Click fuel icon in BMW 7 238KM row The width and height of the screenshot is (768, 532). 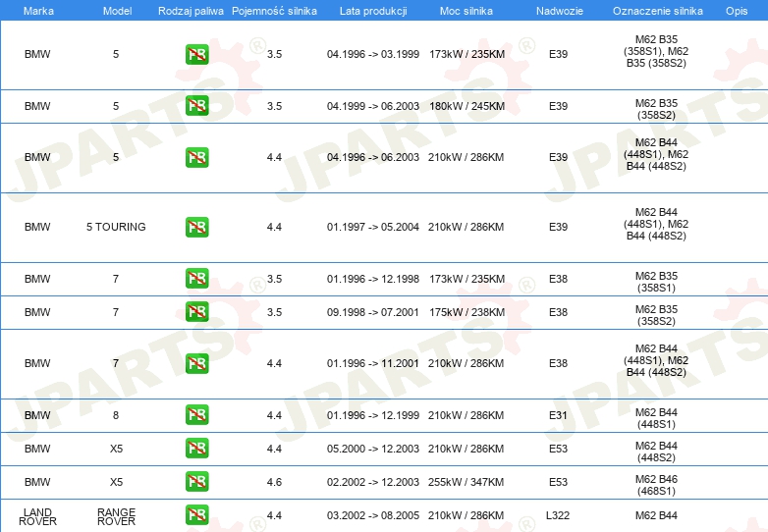196,312
